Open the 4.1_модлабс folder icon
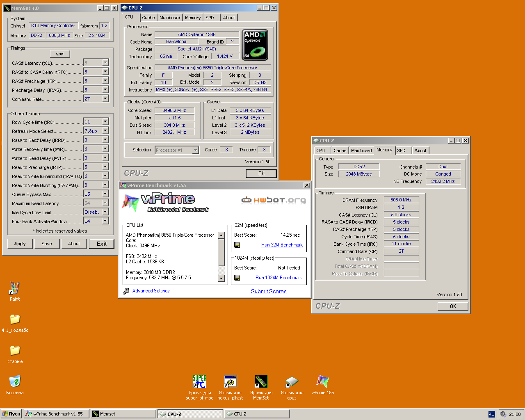 click(x=15, y=319)
